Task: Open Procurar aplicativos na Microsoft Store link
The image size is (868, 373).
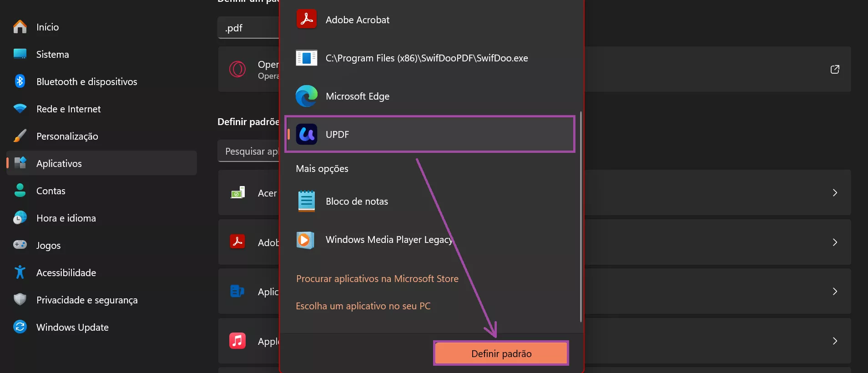Action: tap(377, 279)
